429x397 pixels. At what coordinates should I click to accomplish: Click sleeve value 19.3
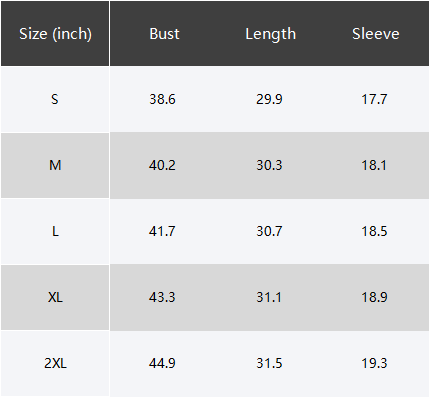pyautogui.click(x=374, y=363)
